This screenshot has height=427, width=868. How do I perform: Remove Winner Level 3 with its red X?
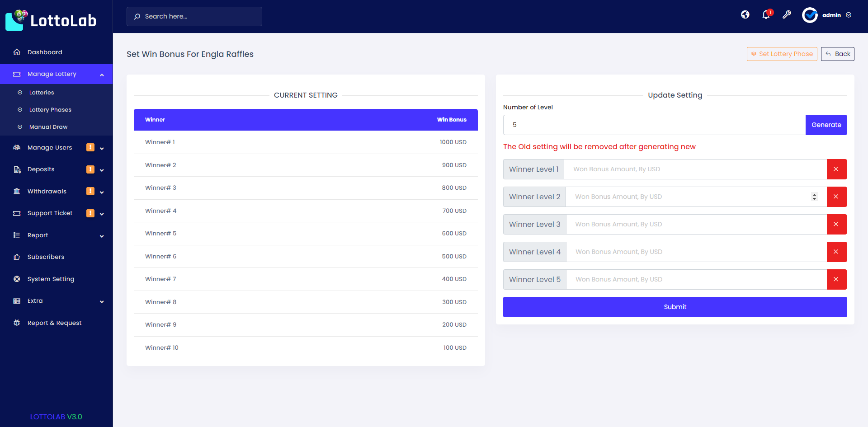pos(837,224)
